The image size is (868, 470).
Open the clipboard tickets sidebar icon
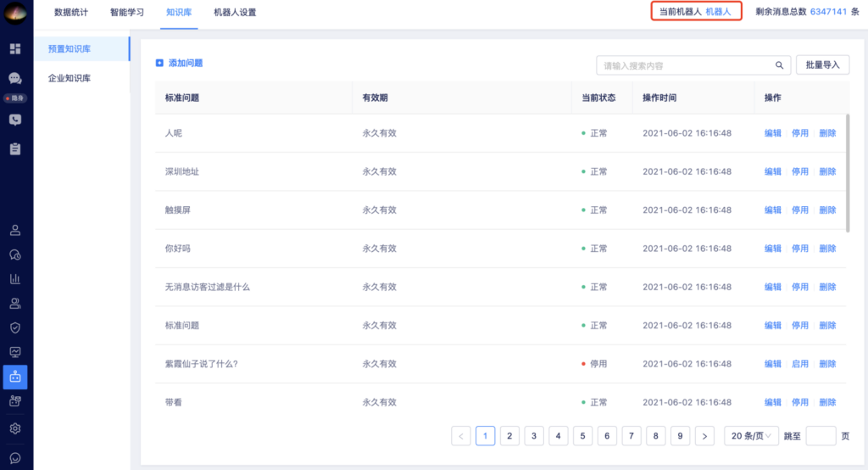pyautogui.click(x=15, y=148)
